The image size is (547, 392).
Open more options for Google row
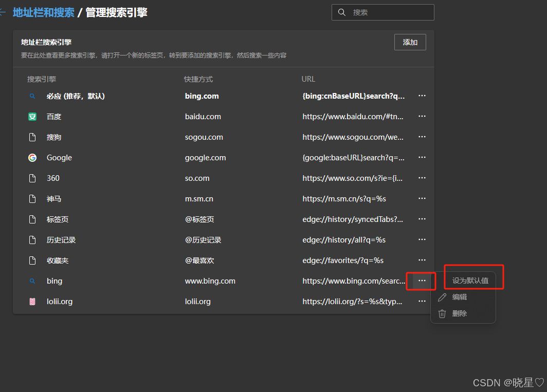[x=422, y=158]
